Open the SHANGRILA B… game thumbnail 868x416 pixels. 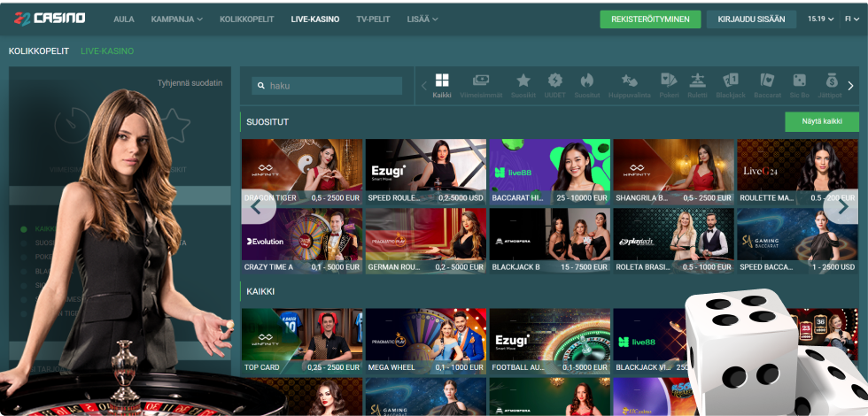(674, 172)
